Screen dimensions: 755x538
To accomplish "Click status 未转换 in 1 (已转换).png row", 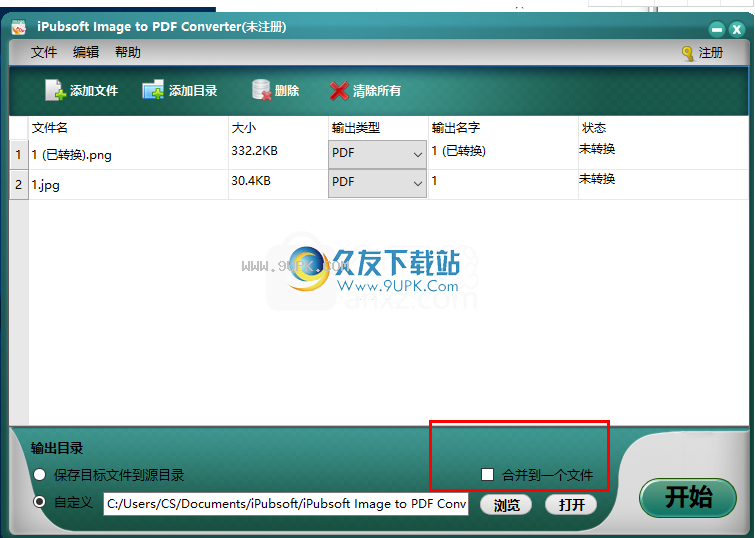I will 597,149.
